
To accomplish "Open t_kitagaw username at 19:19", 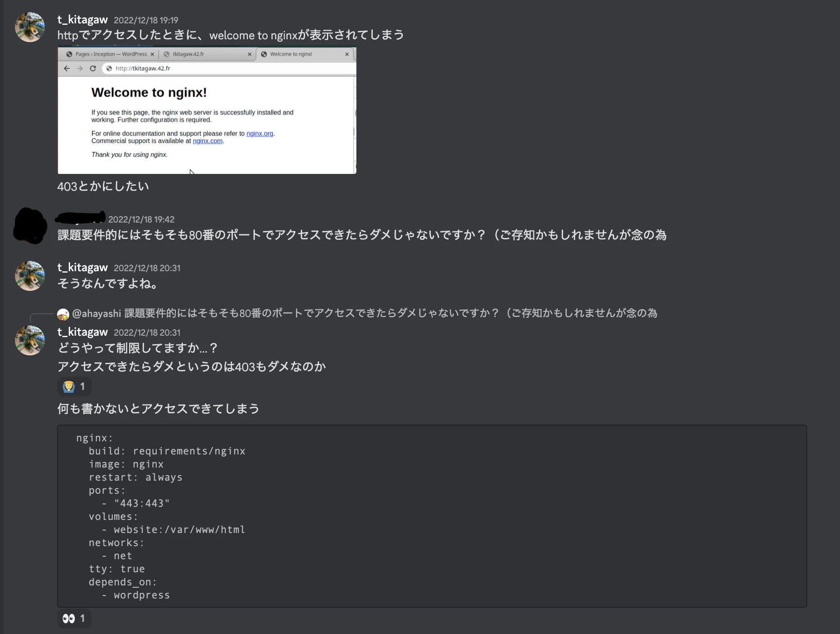I will (82, 20).
